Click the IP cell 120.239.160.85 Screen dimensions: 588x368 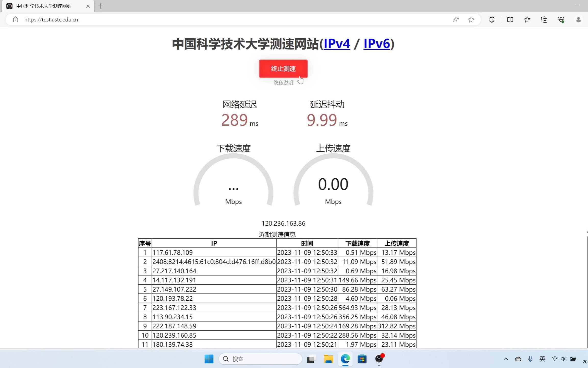pos(214,335)
